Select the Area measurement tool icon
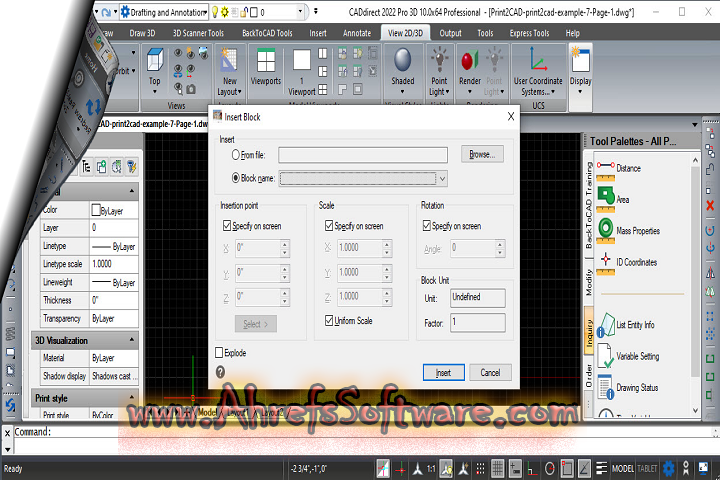The height and width of the screenshot is (480, 720). [x=606, y=199]
